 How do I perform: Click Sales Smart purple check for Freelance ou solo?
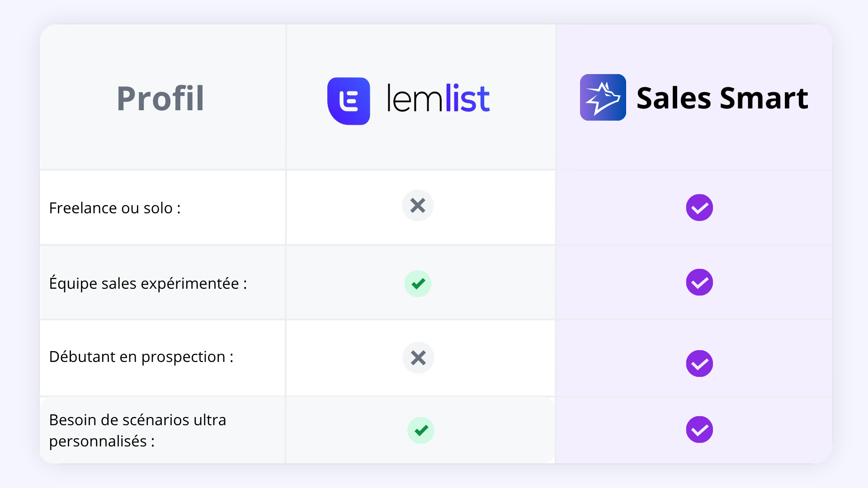click(699, 208)
